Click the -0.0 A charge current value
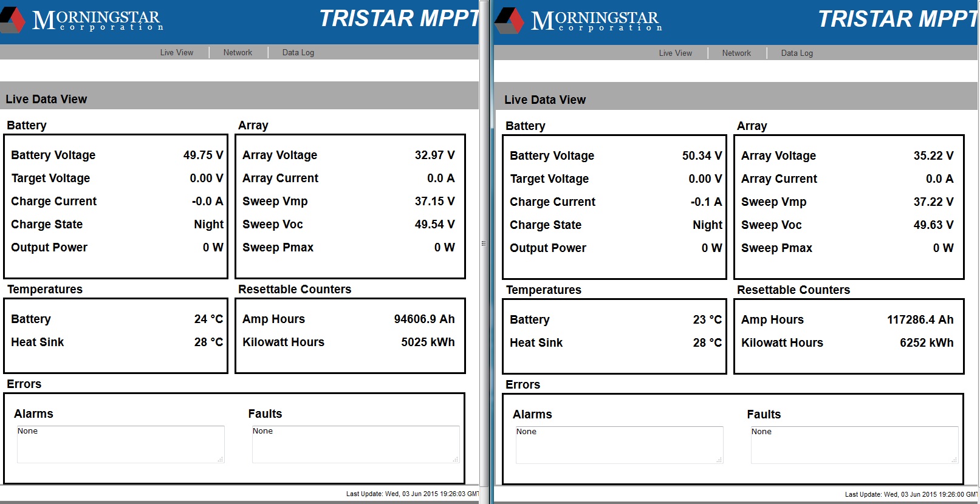980x504 pixels. point(208,201)
